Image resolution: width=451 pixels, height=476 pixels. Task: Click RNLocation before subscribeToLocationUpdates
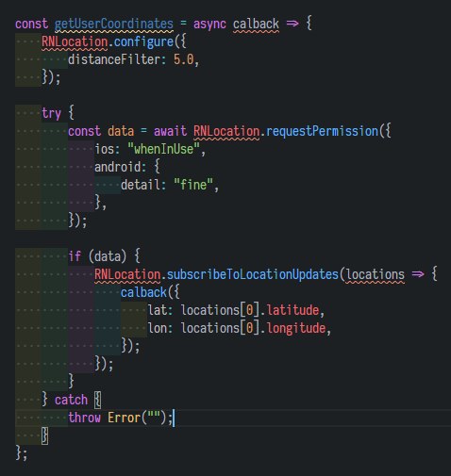[127, 274]
